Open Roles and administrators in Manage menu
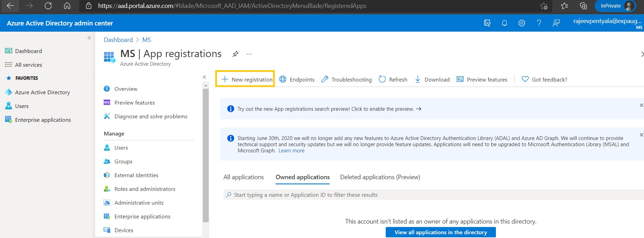This screenshot has height=238, width=644. [145, 189]
